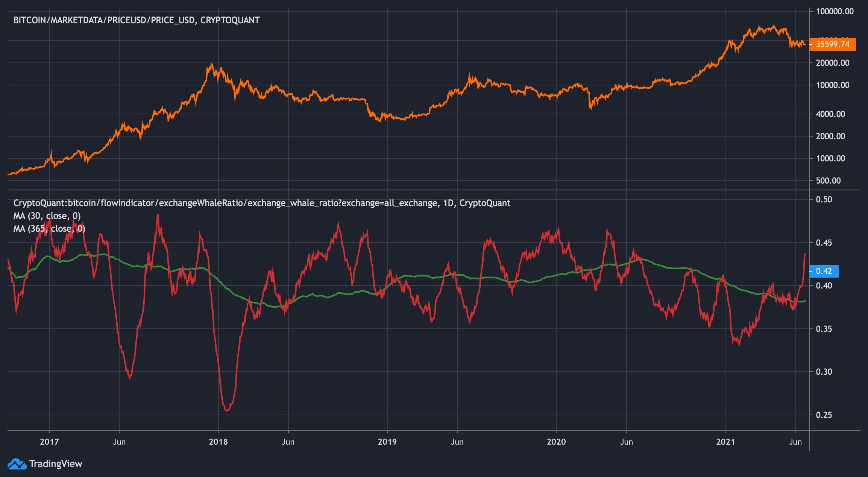Click the 2017 time axis label

(x=49, y=442)
